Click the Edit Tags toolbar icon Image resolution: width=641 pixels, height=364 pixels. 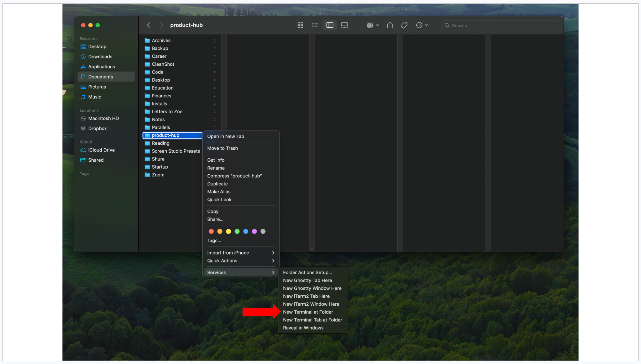[404, 25]
